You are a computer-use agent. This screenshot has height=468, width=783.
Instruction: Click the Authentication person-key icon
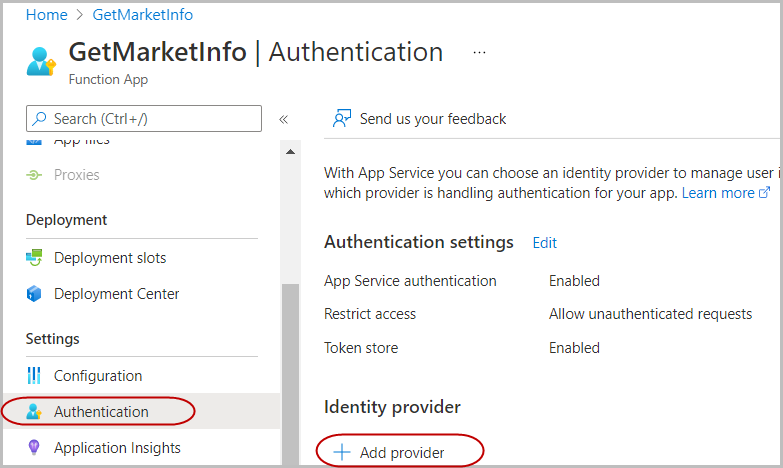tap(35, 412)
